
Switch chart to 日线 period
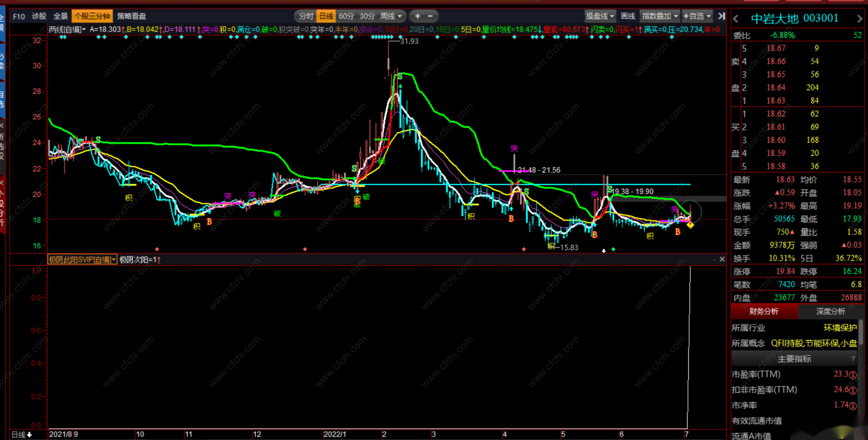[326, 16]
